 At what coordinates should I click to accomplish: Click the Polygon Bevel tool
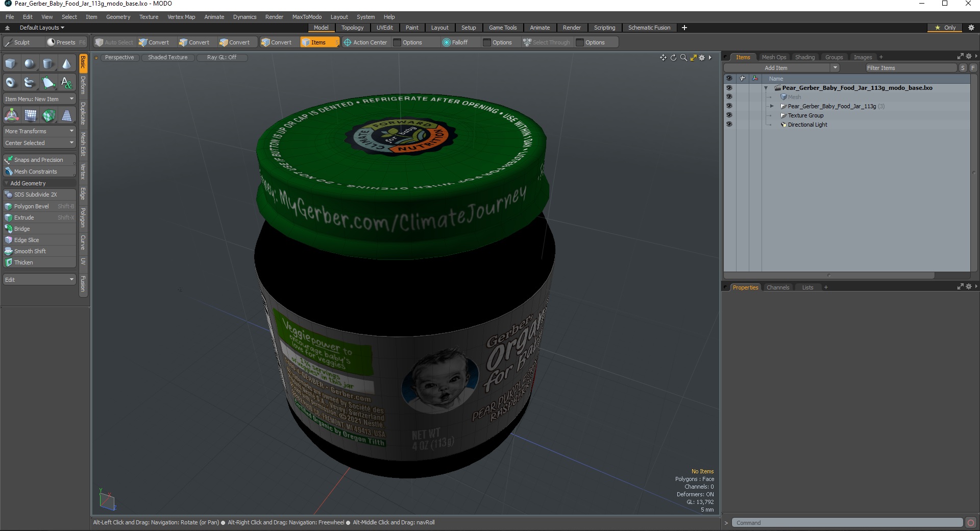coord(40,206)
